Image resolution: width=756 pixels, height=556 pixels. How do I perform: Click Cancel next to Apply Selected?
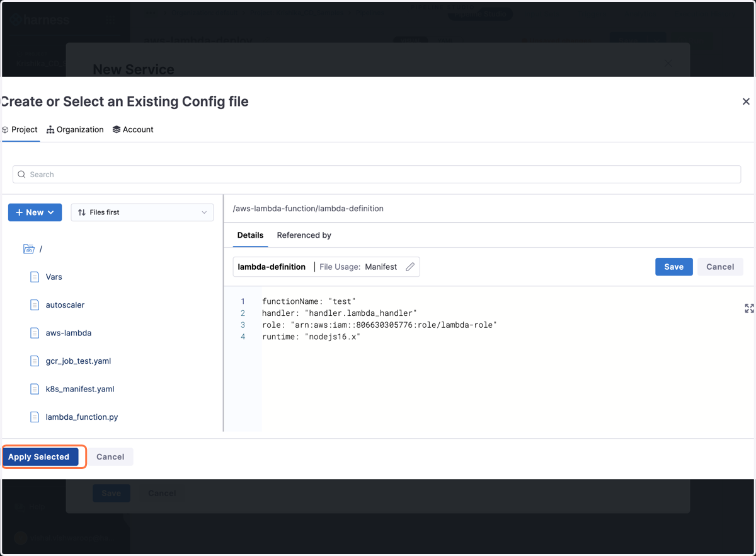pyautogui.click(x=110, y=456)
